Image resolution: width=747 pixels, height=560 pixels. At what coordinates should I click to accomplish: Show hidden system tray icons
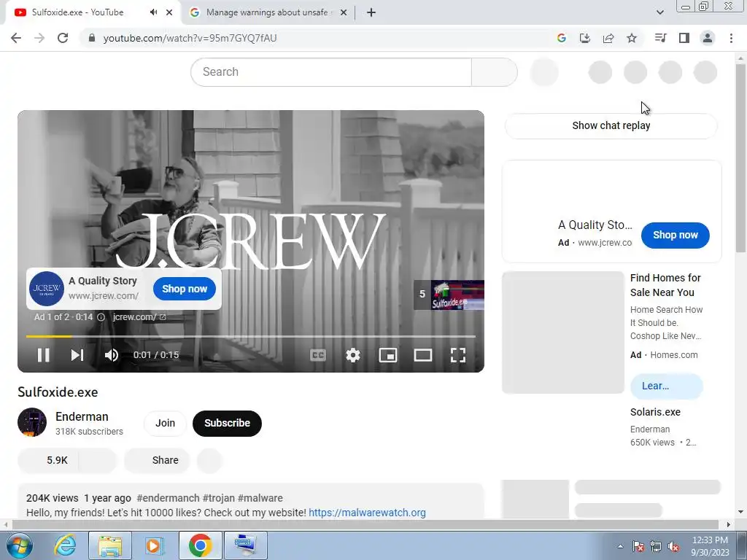(620, 546)
